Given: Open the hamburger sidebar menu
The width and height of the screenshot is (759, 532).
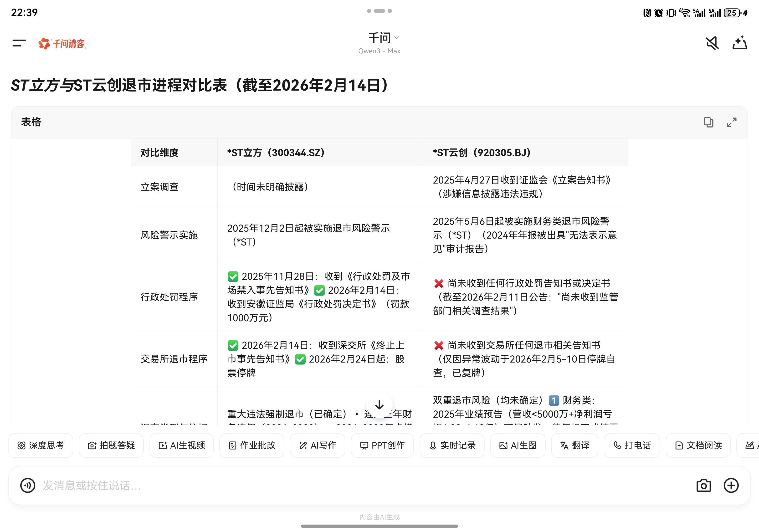Looking at the screenshot, I should point(19,43).
